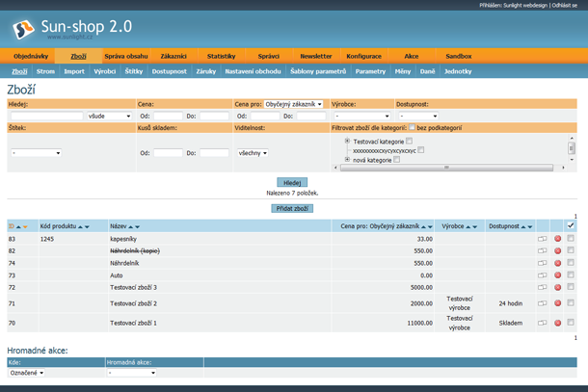This screenshot has width=588, height=392.
Task: Check the kapesníky row checkbox
Action: [x=571, y=238]
